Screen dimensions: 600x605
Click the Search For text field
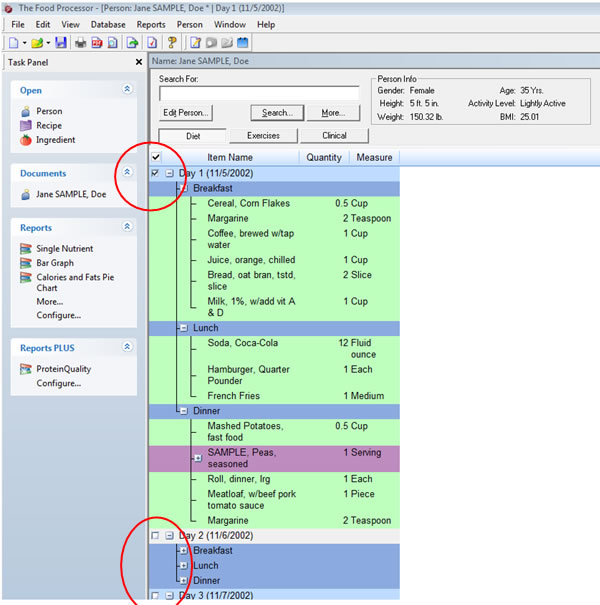(x=259, y=93)
